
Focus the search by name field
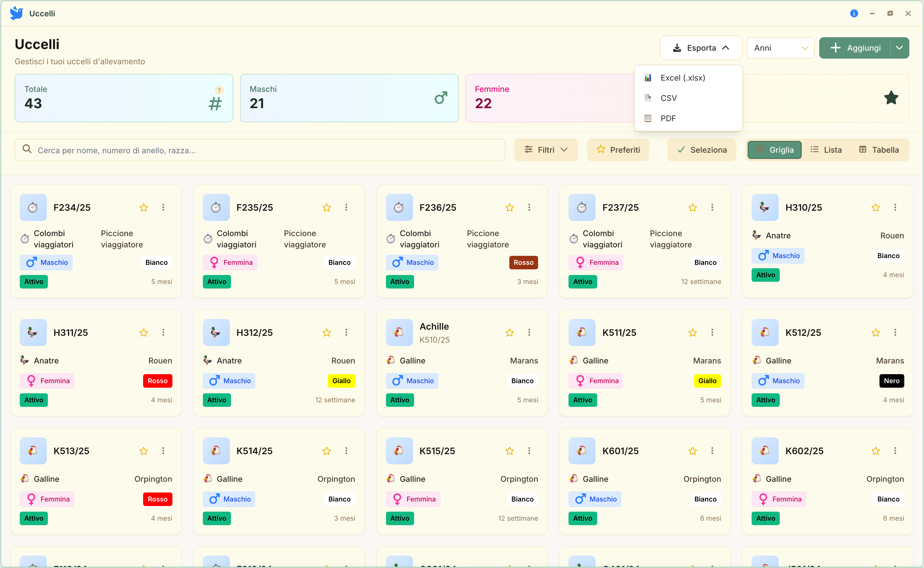click(x=260, y=150)
